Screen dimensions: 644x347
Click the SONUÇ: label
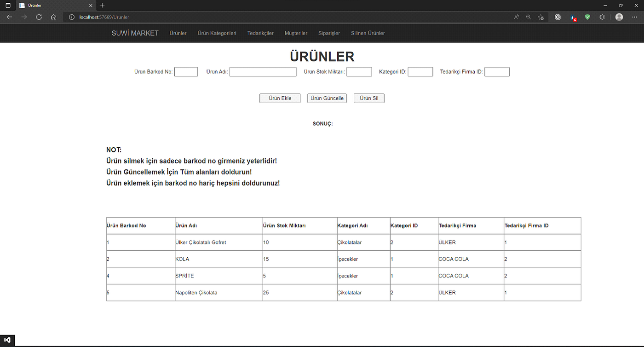(x=322, y=124)
